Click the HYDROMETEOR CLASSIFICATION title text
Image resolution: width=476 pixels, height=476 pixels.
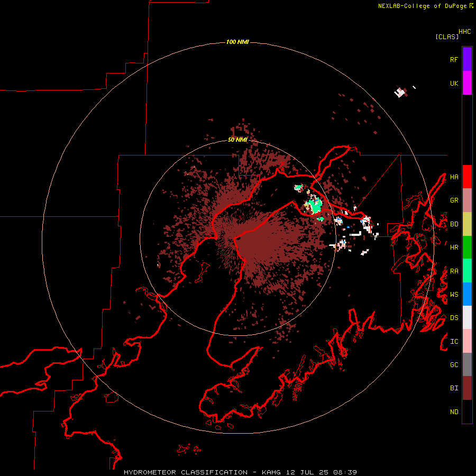click(186, 472)
